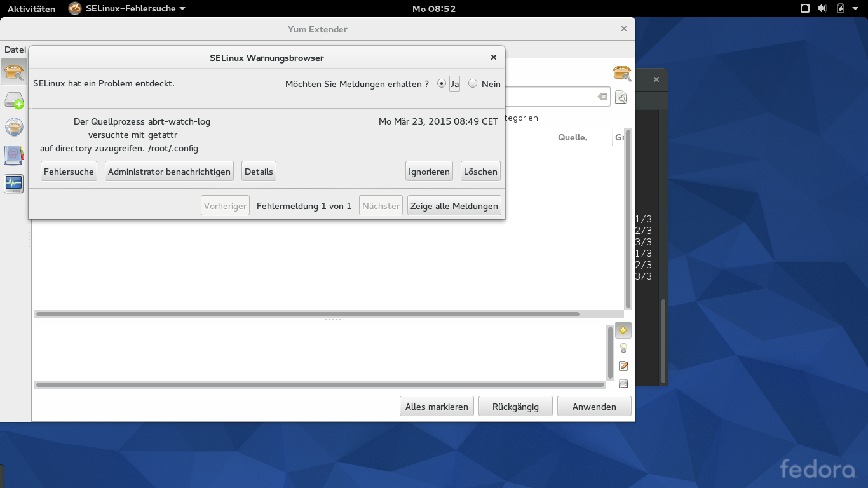Open the Packages view in Yum Extender sidebar
Viewport: 868px width, 488px height.
click(14, 72)
